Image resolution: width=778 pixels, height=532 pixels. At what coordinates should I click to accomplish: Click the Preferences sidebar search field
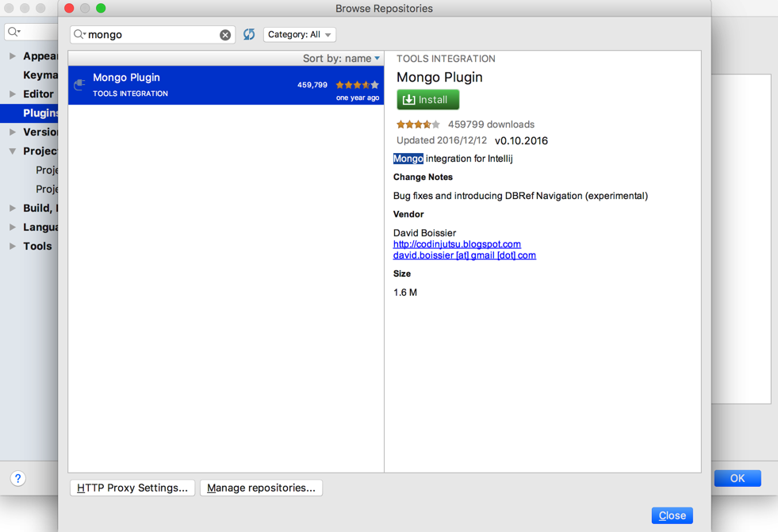coord(31,32)
